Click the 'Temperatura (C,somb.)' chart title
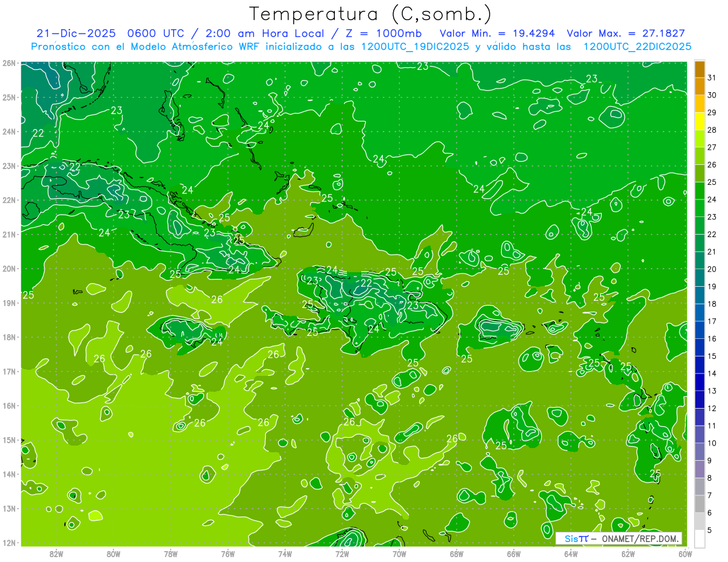 pyautogui.click(x=371, y=13)
